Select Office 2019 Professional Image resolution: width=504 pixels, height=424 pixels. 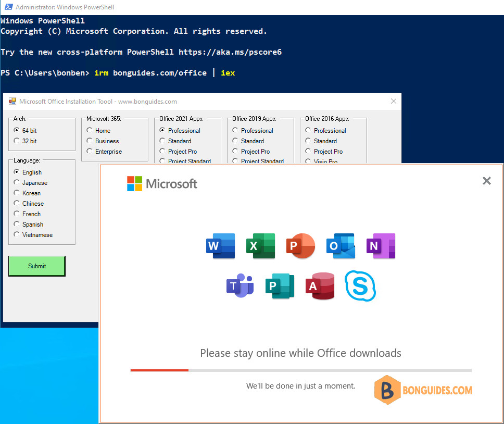pyautogui.click(x=253, y=131)
